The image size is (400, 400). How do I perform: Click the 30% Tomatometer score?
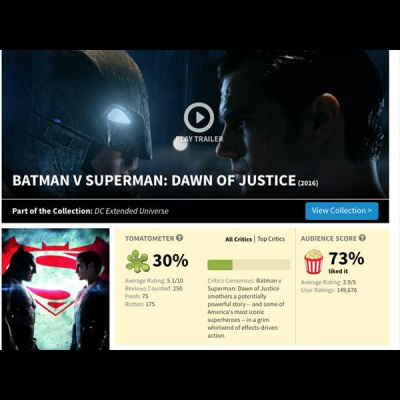[170, 260]
